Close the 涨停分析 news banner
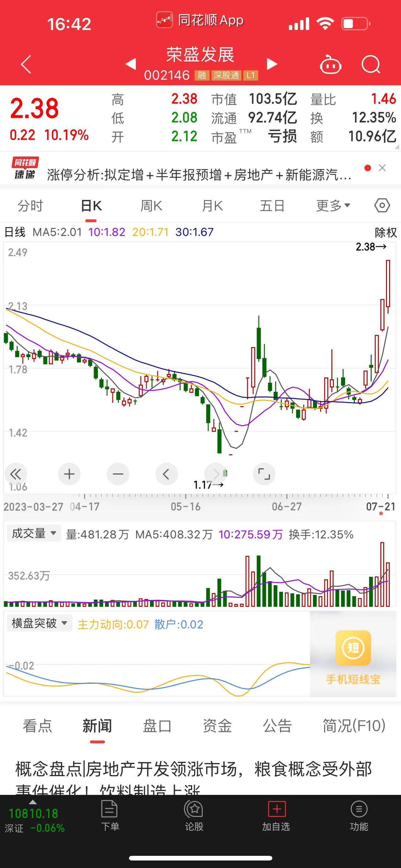The width and height of the screenshot is (401, 868). pos(382,168)
